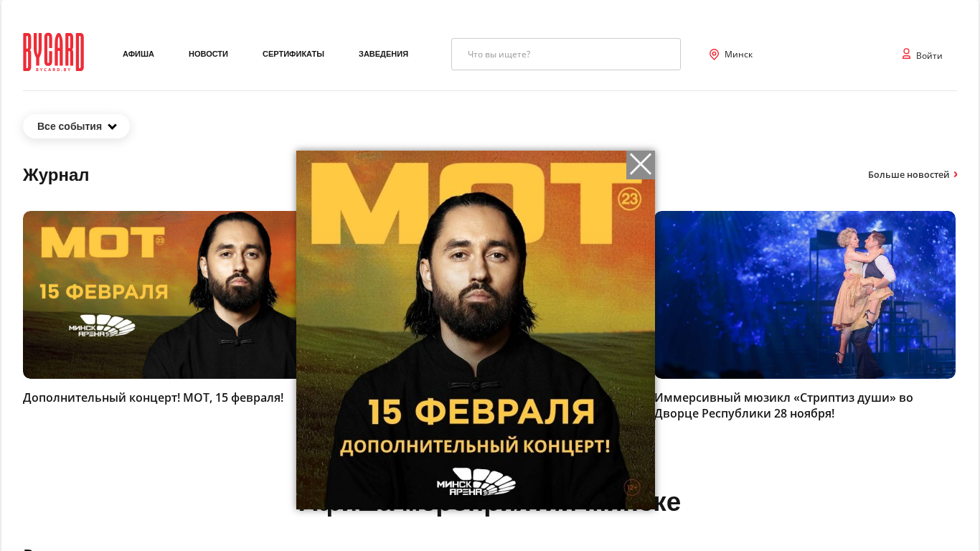The image size is (980, 551).
Task: Expand the Все события dropdown
Action: click(76, 126)
